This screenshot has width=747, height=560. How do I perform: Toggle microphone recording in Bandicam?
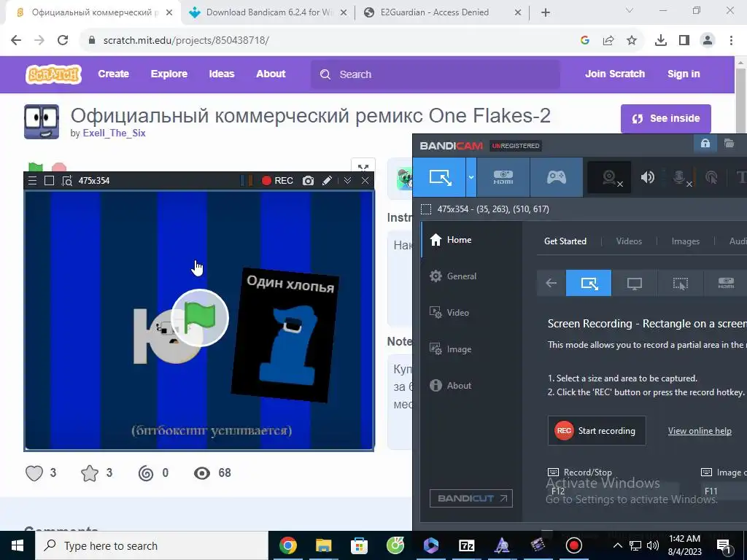(681, 177)
